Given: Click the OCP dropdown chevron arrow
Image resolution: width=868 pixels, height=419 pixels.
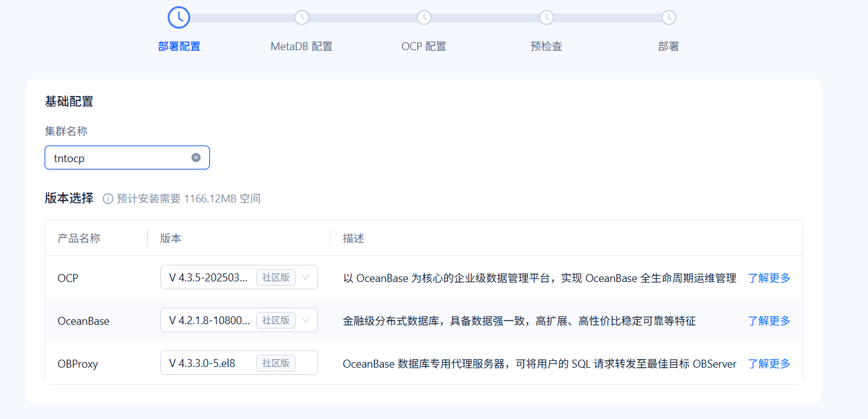Looking at the screenshot, I should point(306,278).
